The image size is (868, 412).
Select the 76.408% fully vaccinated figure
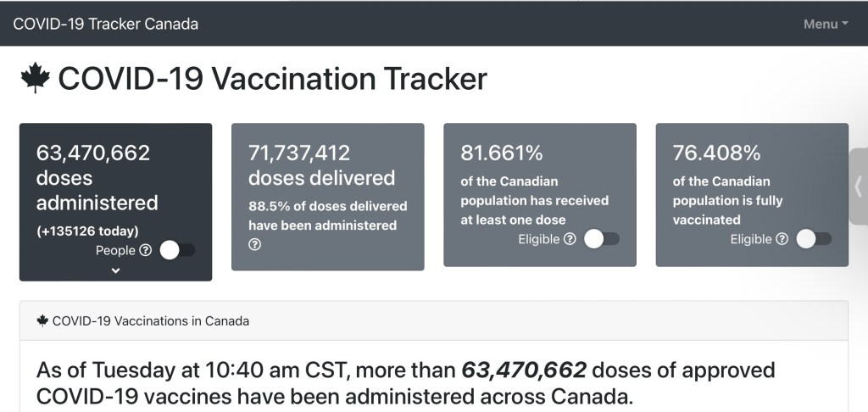[x=716, y=153]
